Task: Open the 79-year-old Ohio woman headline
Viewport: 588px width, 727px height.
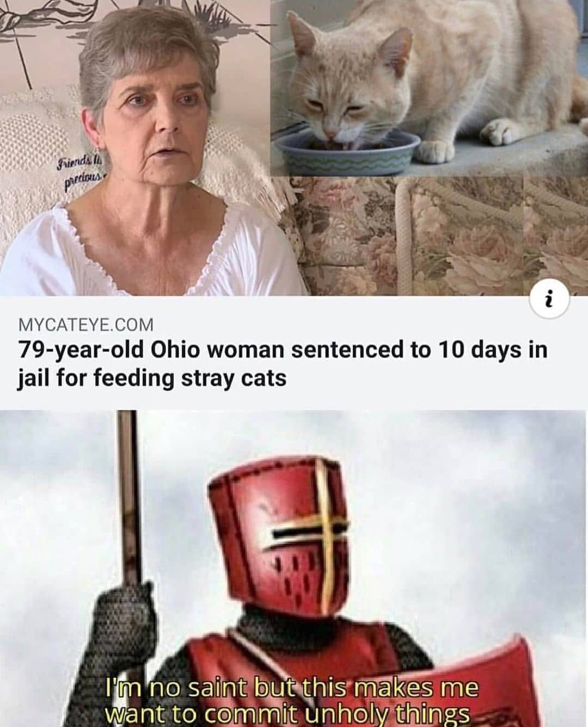Action: (x=283, y=363)
